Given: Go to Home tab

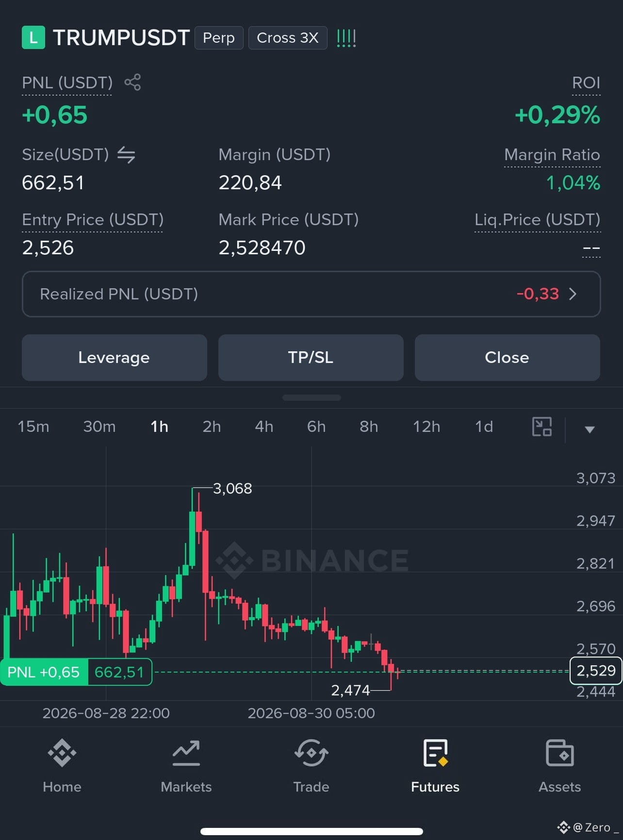Looking at the screenshot, I should pyautogui.click(x=62, y=766).
